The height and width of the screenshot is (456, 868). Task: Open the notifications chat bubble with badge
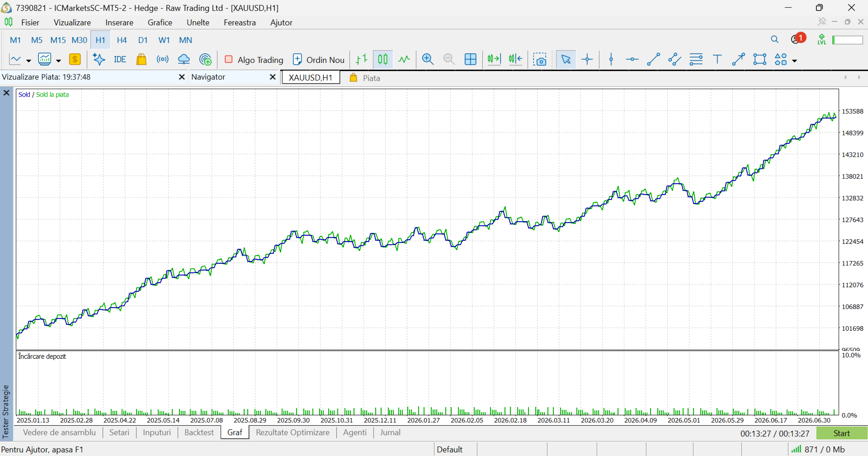[797, 39]
